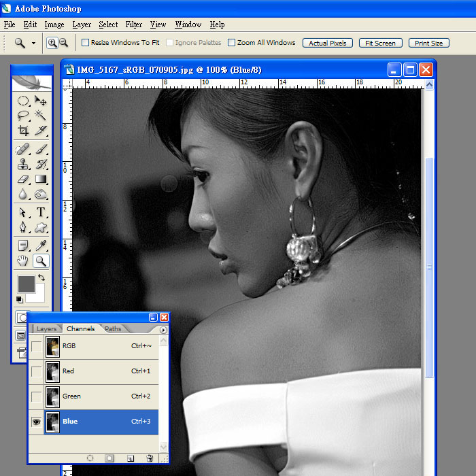Click the foreground color swatch
The height and width of the screenshot is (476, 476).
click(x=26, y=284)
